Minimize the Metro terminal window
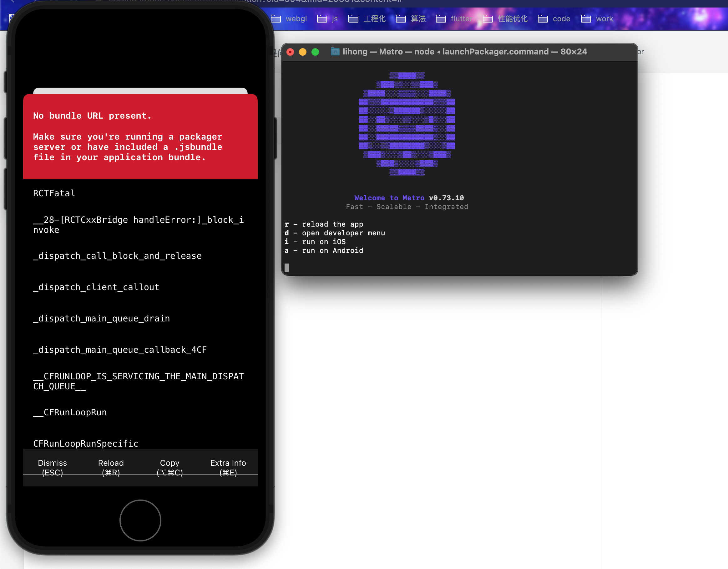Screen dimensions: 728x569 302,52
